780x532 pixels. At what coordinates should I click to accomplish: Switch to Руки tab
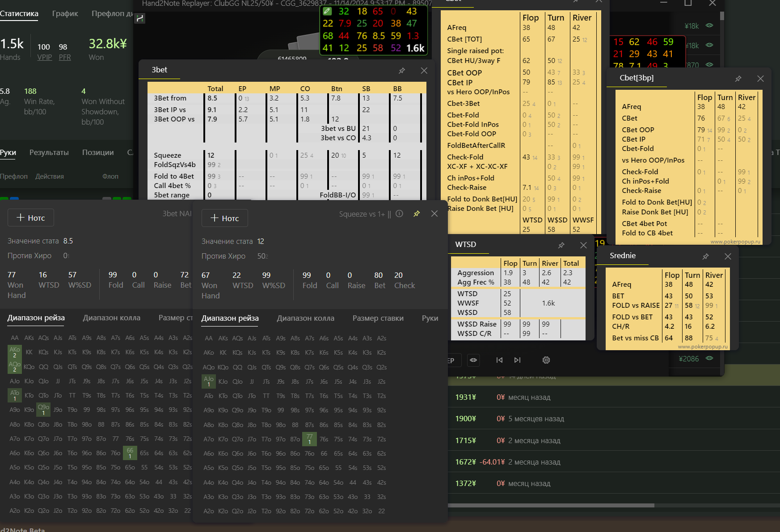pyautogui.click(x=8, y=152)
